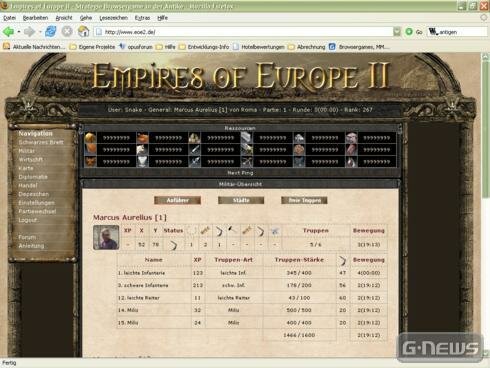Select the '15. Miliz' troop row
490x368 pixels.
pyautogui.click(x=252, y=323)
